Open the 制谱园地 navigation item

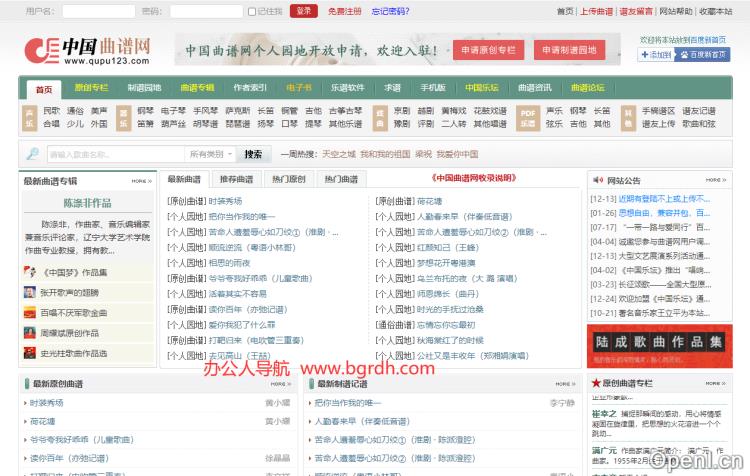click(144, 88)
